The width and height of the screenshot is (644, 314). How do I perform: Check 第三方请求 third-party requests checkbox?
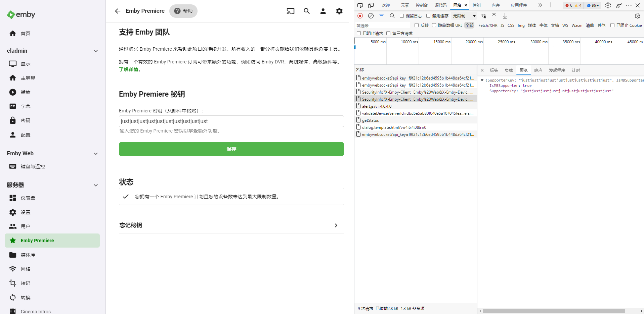point(388,33)
